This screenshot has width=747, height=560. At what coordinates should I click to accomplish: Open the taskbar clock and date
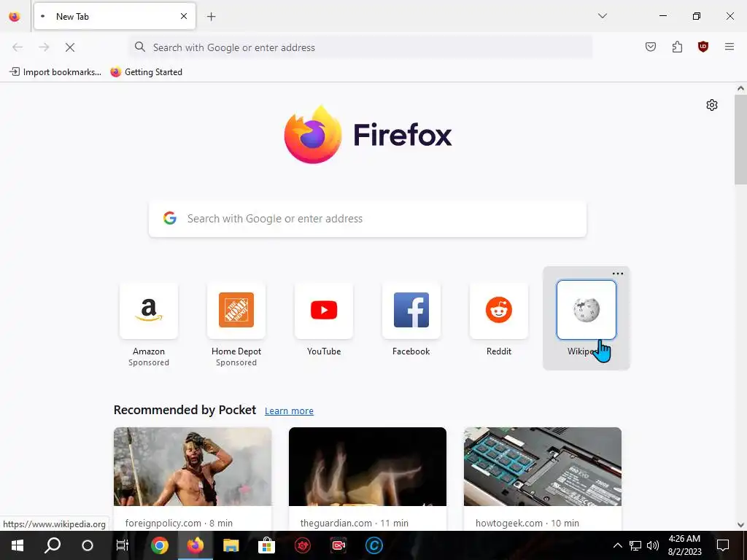[684, 545]
